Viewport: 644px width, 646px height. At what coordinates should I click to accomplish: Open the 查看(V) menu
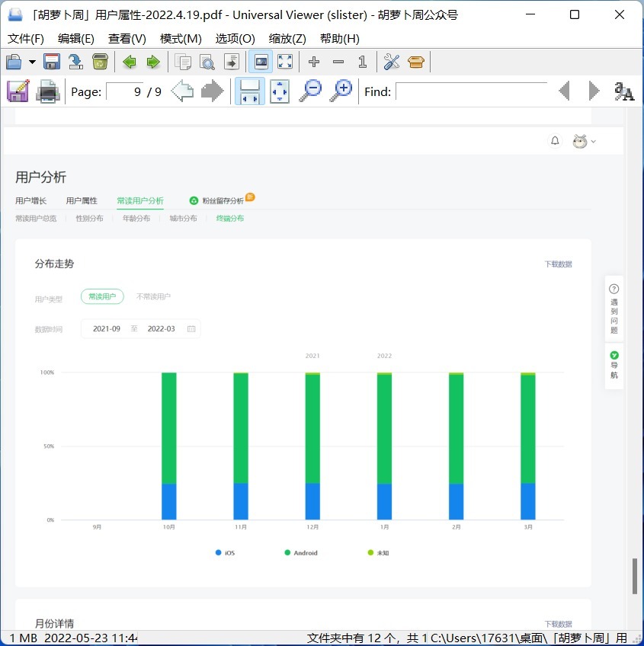pos(127,39)
